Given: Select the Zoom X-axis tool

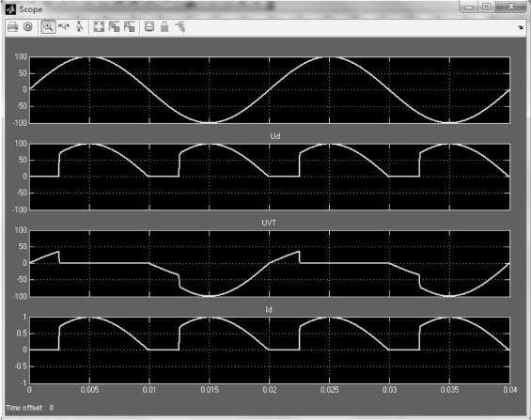Looking at the screenshot, I should point(63,26).
